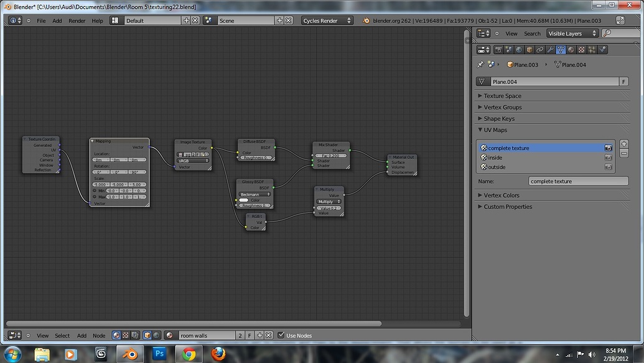Open the File menu

41,21
